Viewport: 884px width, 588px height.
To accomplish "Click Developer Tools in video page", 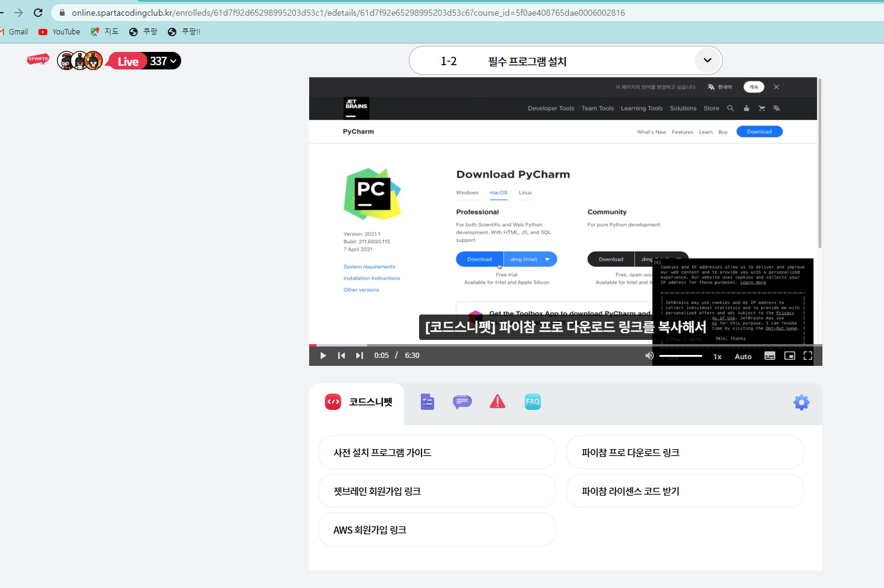I will tap(551, 109).
